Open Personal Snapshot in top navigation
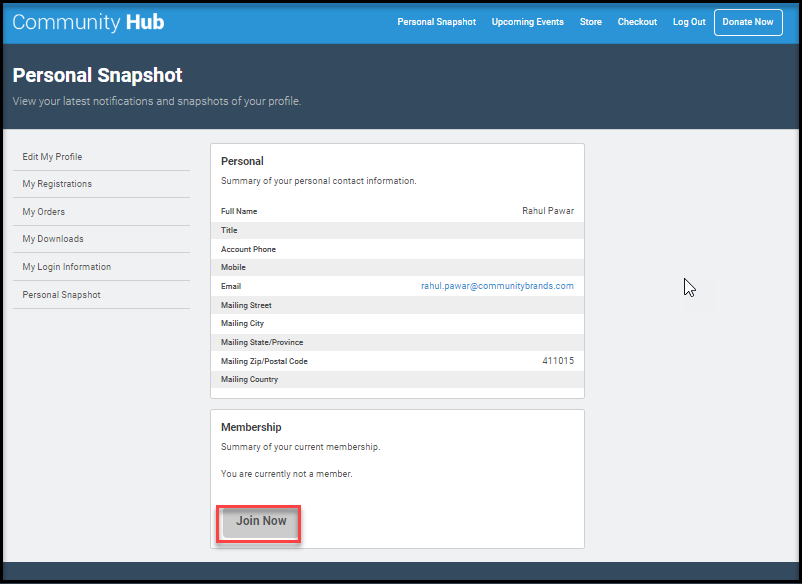 (436, 22)
